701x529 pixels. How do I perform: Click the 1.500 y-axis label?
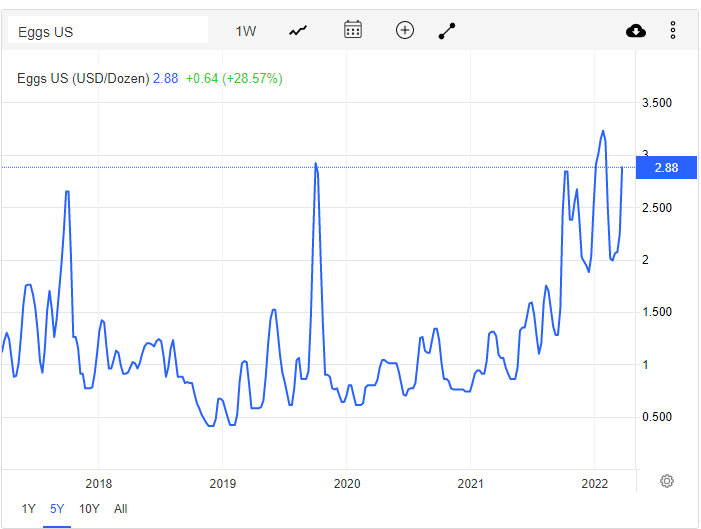(x=657, y=312)
